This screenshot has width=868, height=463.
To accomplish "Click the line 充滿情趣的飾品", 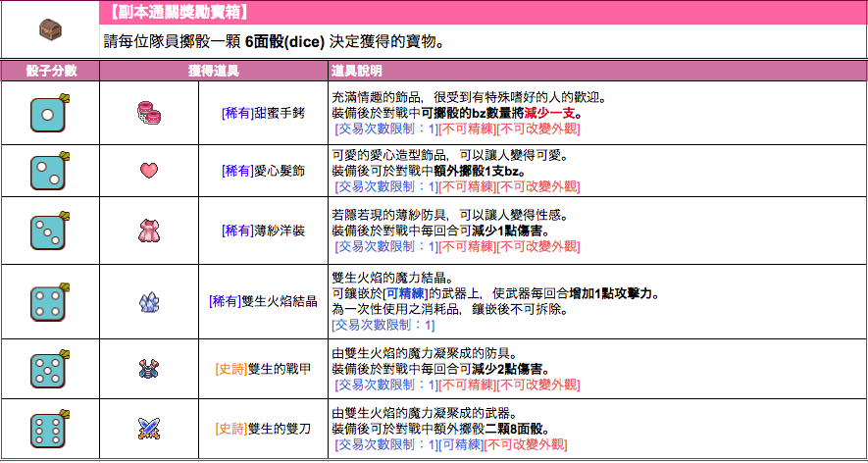I will pyautogui.click(x=470, y=98).
